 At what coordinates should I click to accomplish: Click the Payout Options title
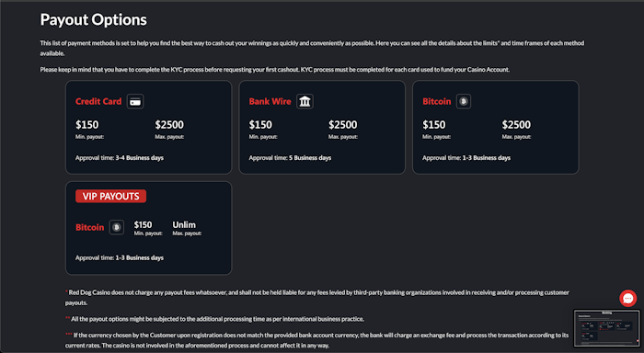coord(93,19)
